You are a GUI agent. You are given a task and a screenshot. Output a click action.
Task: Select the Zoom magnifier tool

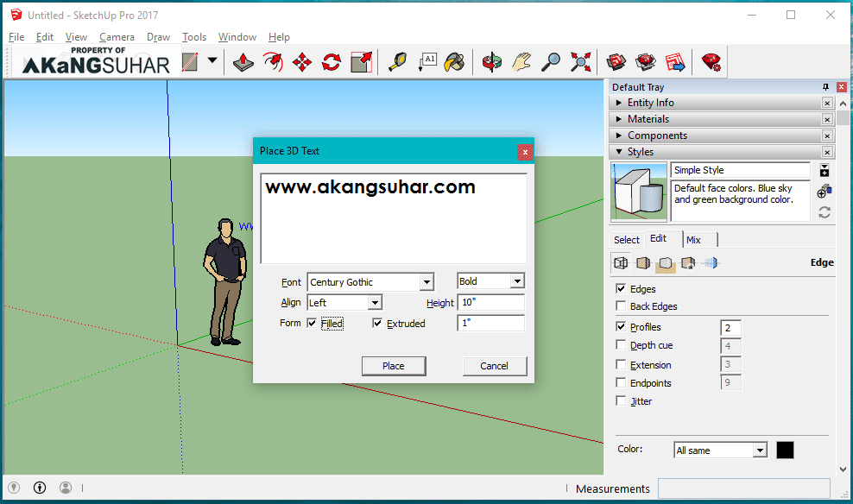[551, 62]
